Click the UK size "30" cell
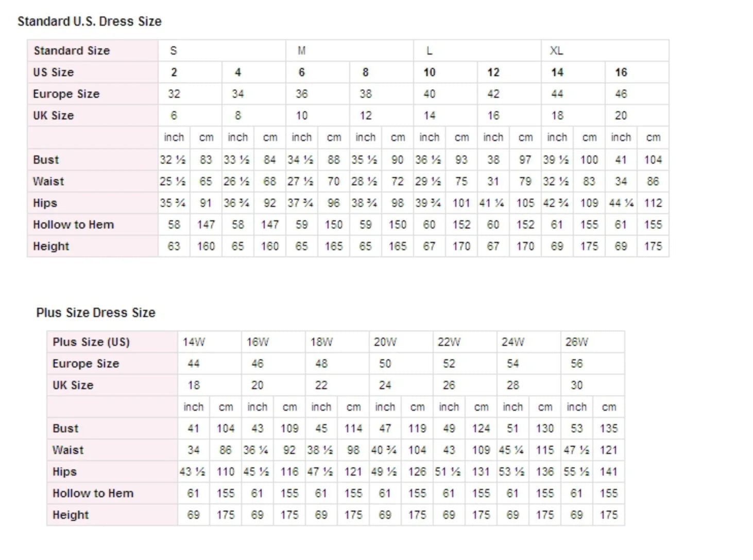This screenshot has height=560, width=753. click(x=577, y=386)
